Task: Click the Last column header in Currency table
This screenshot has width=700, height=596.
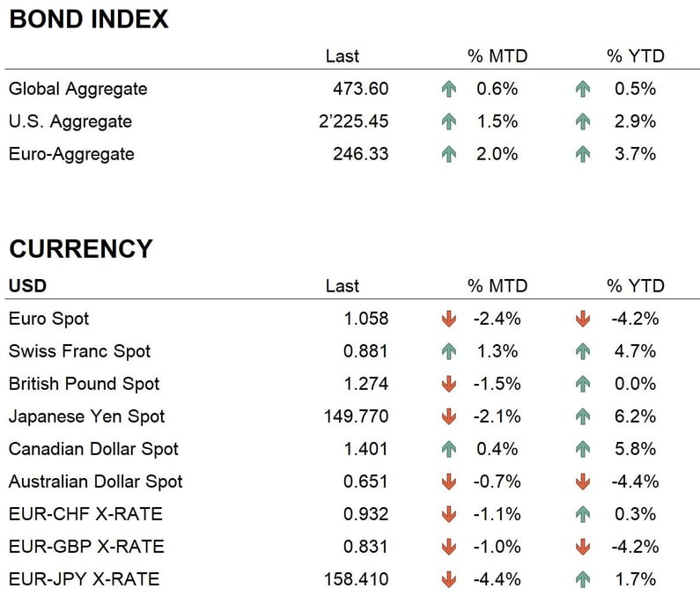Action: pos(342,286)
